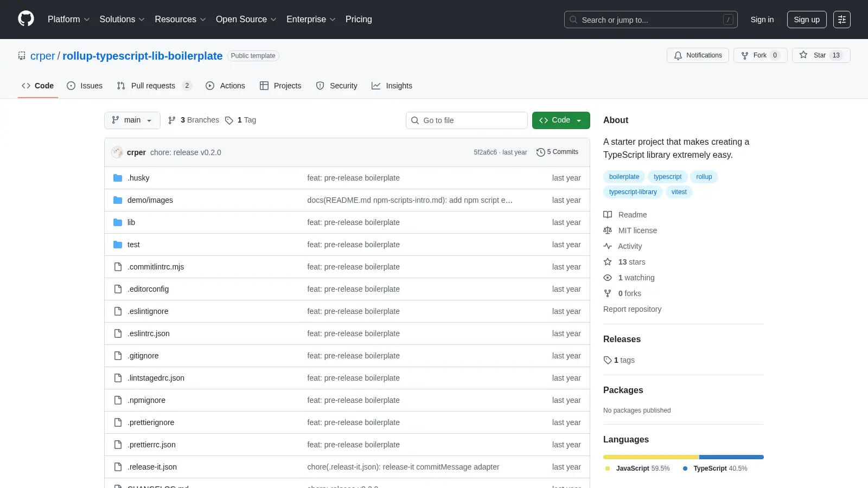Click the Sign in link
Viewport: 868px width, 488px height.
point(762,20)
